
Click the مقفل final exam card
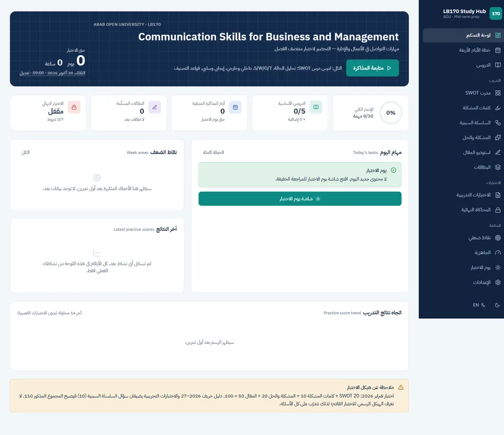(x=48, y=112)
